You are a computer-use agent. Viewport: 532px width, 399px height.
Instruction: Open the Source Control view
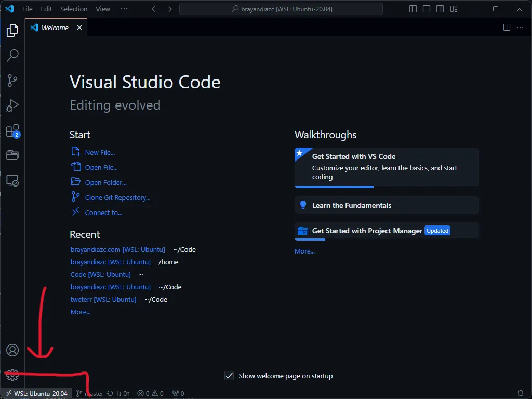point(12,81)
